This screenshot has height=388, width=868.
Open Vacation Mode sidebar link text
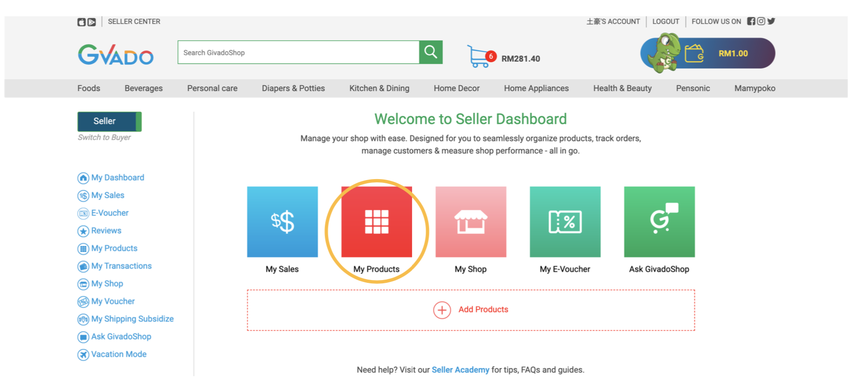point(119,355)
